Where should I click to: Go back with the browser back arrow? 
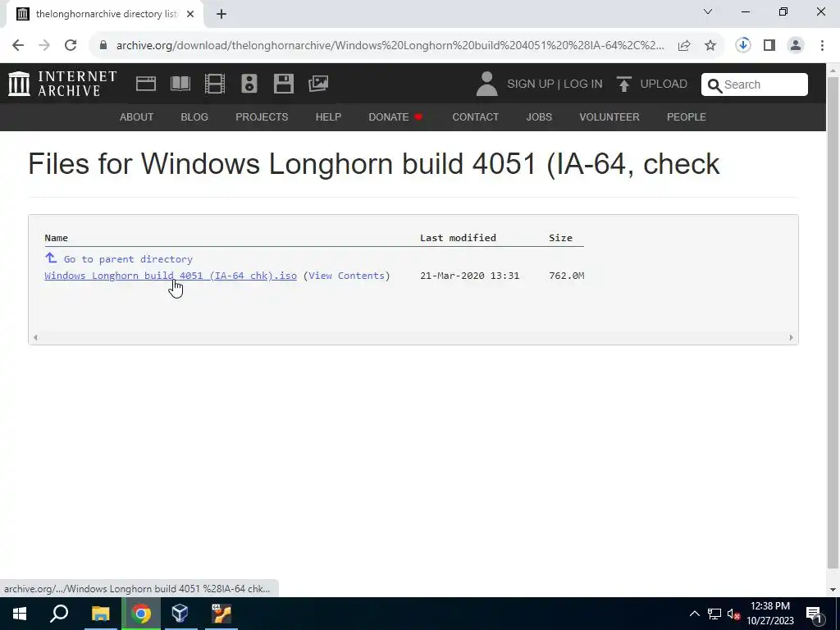click(x=18, y=45)
